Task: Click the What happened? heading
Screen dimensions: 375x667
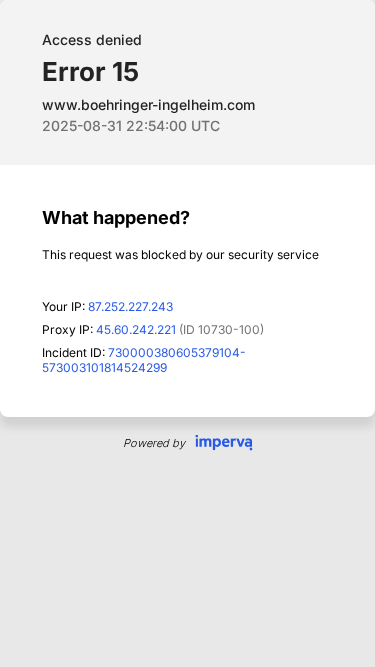Action: pyautogui.click(x=116, y=218)
